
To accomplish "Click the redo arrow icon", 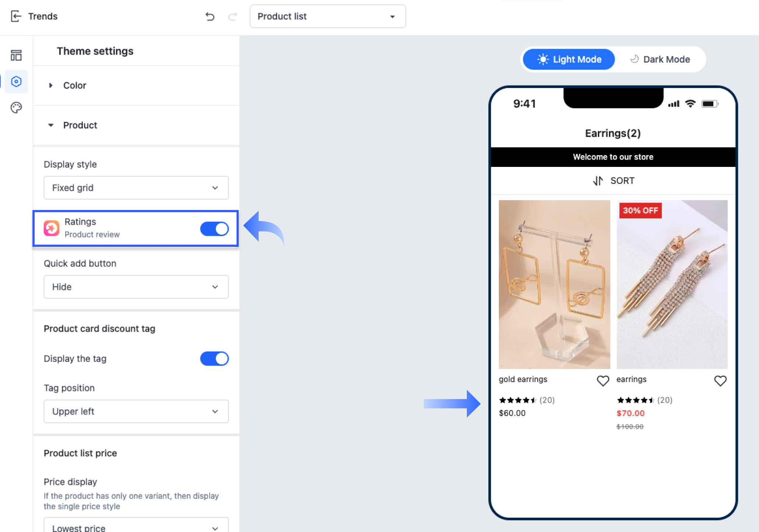I will click(232, 16).
